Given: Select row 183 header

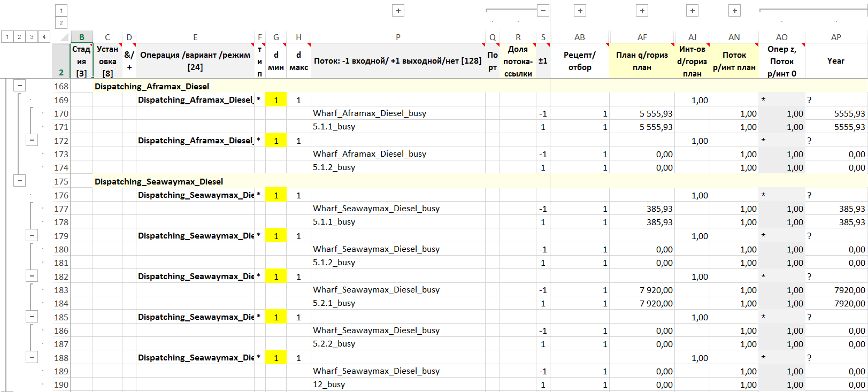Looking at the screenshot, I should coord(61,290).
